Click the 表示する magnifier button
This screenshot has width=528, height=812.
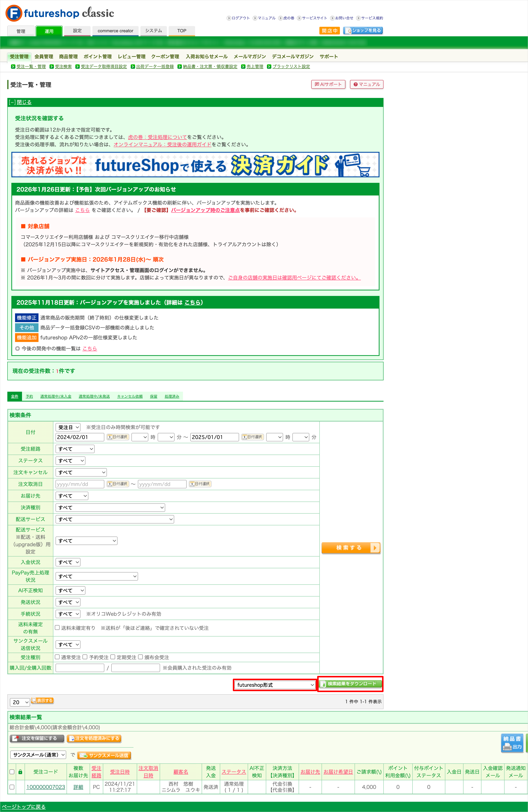(42, 701)
